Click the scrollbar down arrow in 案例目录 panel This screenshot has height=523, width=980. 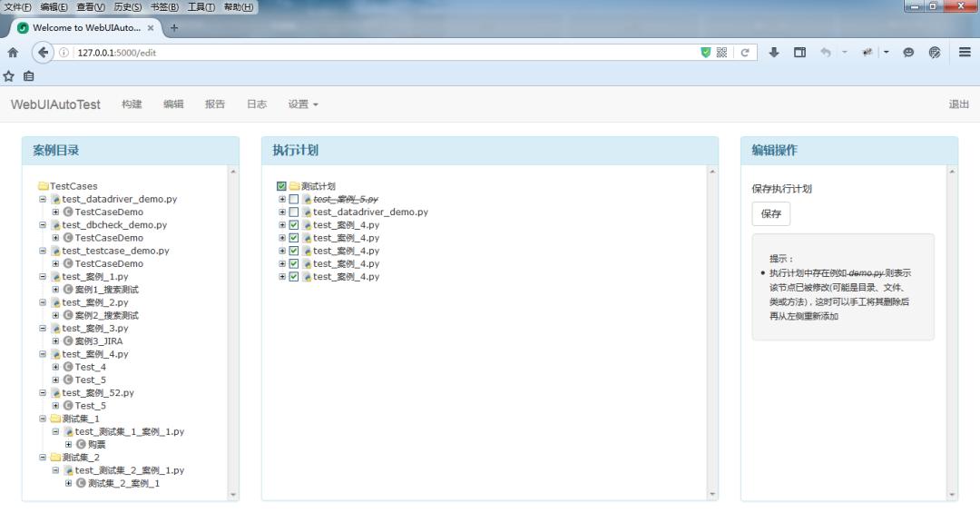tap(233, 495)
